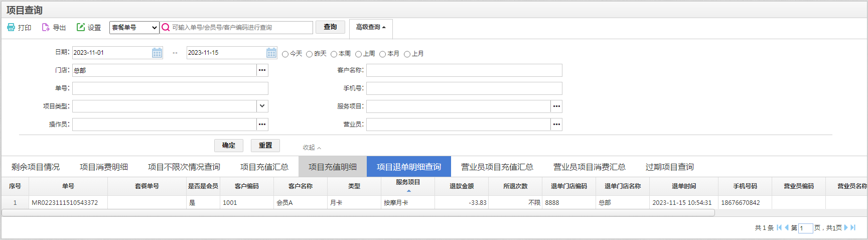868x240 pixels.
Task: Toggle the 高级查询 advanced search panel
Action: 371,27
